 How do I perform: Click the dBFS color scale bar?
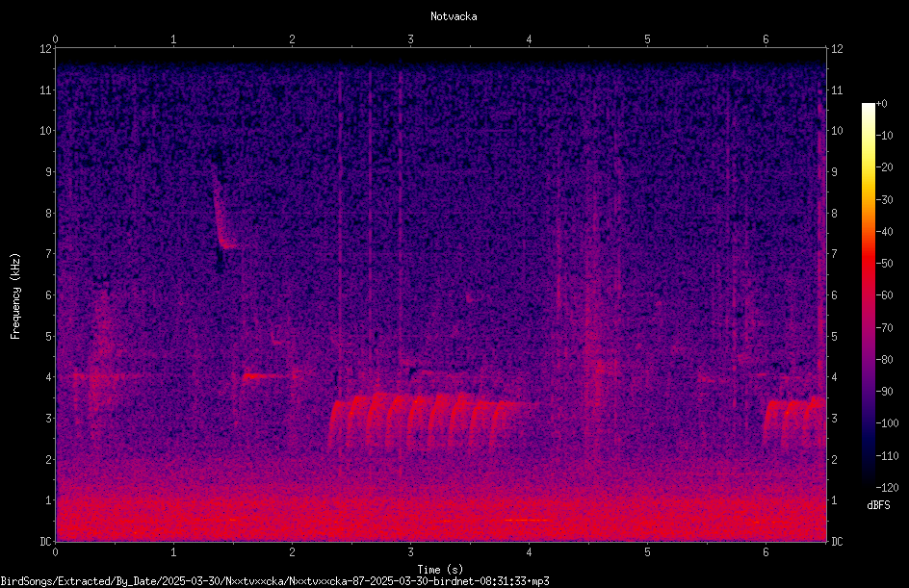(868, 295)
